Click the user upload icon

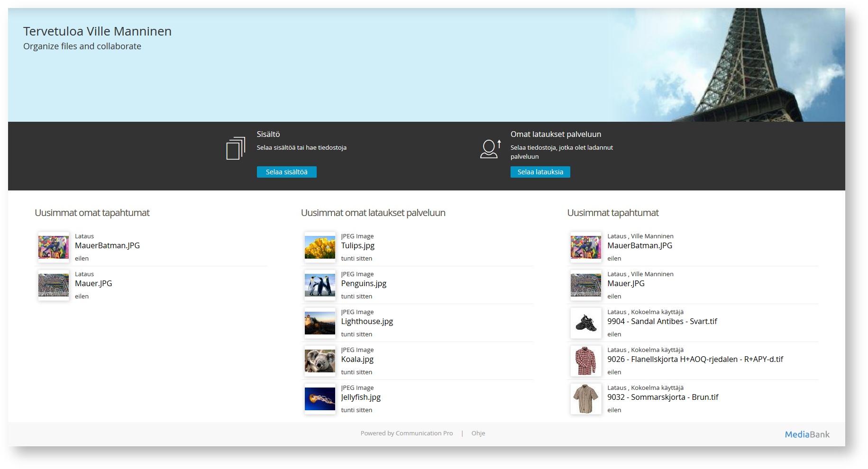coord(490,149)
